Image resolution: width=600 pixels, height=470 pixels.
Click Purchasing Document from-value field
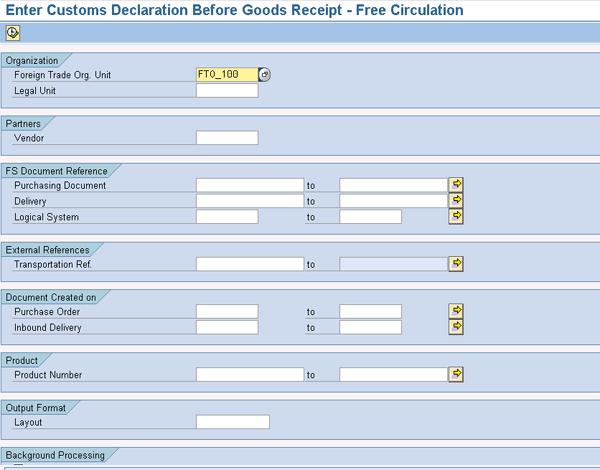coord(250,185)
